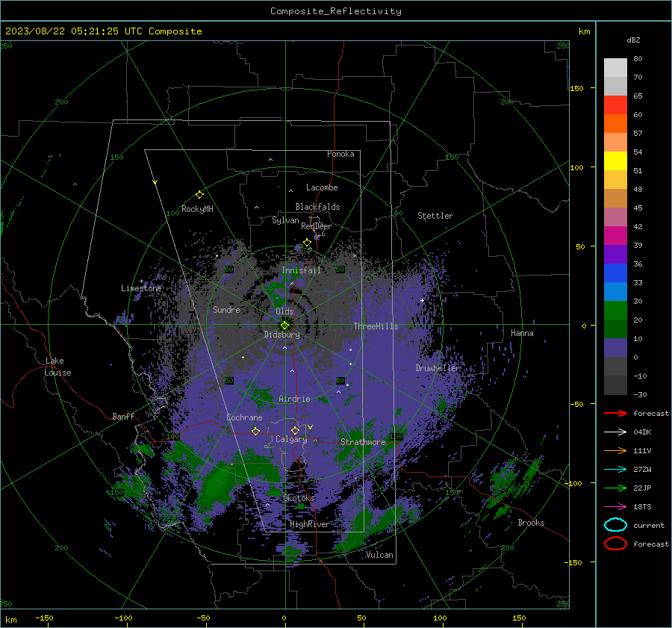The width and height of the screenshot is (672, 628).
Task: Click the magenta 18TS arrow icon
Action: 615,506
